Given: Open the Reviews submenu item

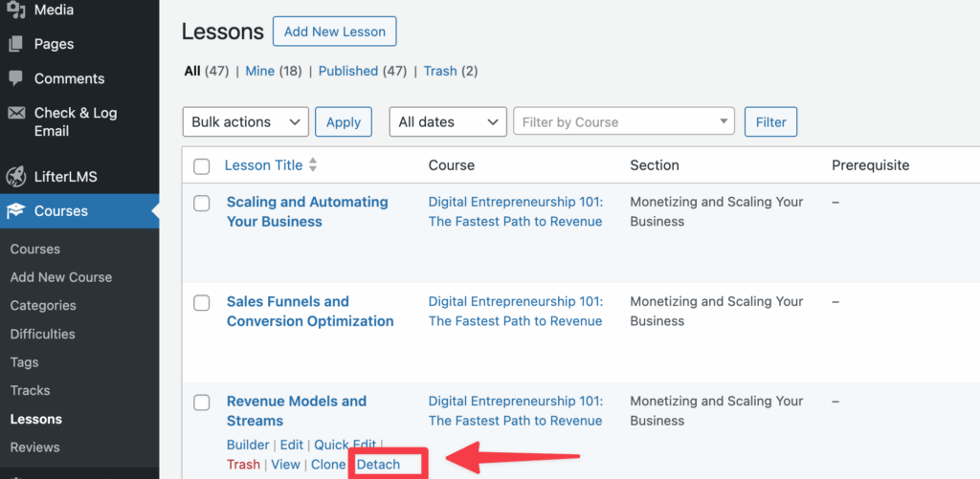Looking at the screenshot, I should (x=35, y=447).
